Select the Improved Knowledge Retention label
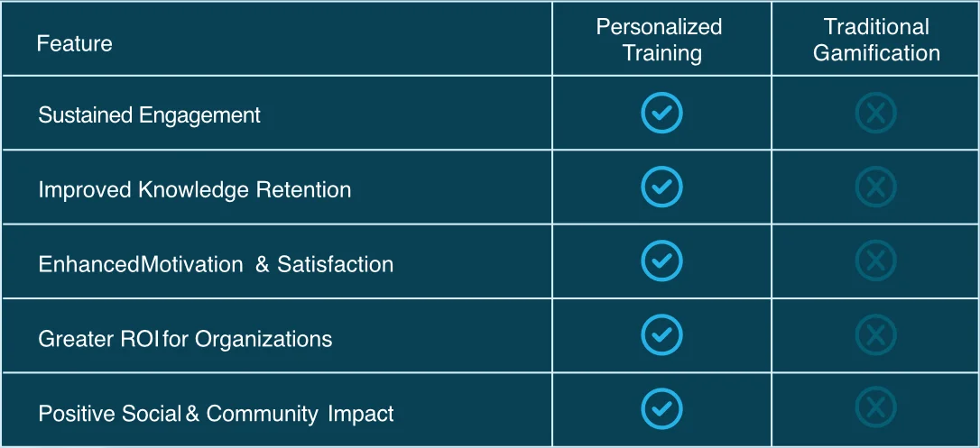The width and height of the screenshot is (980, 448). click(x=194, y=190)
